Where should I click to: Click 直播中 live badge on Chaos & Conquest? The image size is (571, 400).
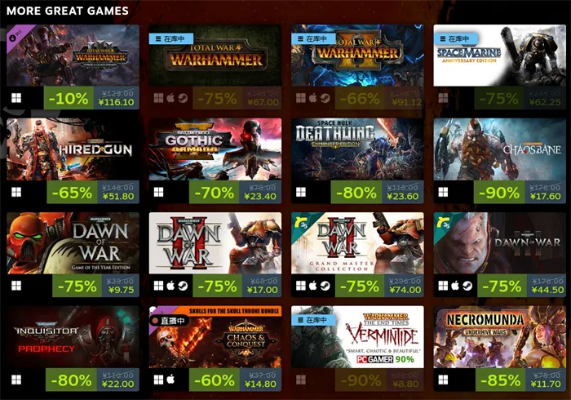(x=170, y=321)
